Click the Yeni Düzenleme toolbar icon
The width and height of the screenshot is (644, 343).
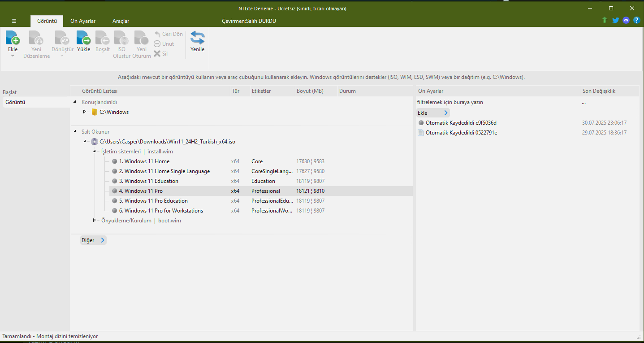(x=36, y=38)
